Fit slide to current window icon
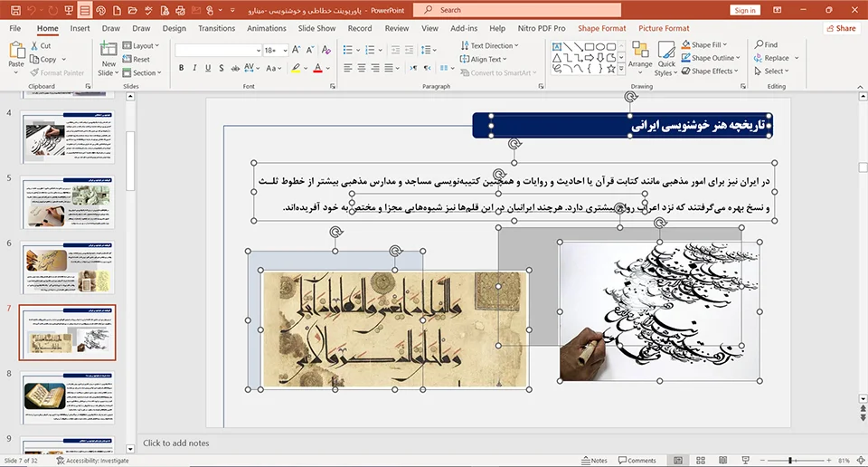868x467 pixels. point(861,461)
